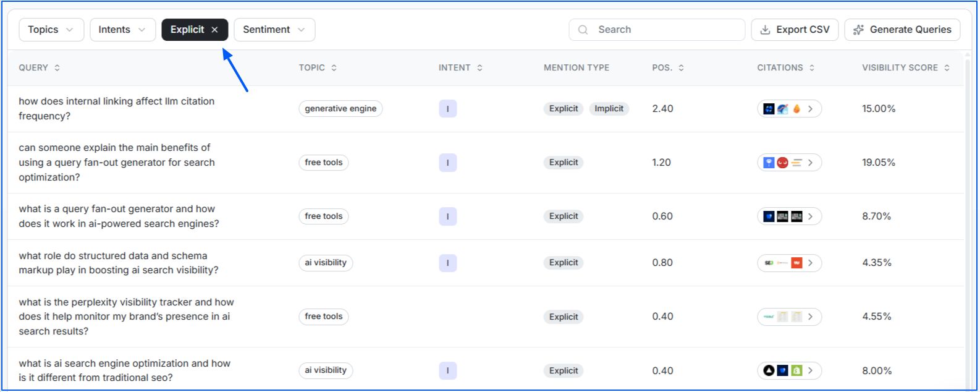The image size is (980, 392).
Task: Click the Generate Queries button
Action: click(x=902, y=30)
